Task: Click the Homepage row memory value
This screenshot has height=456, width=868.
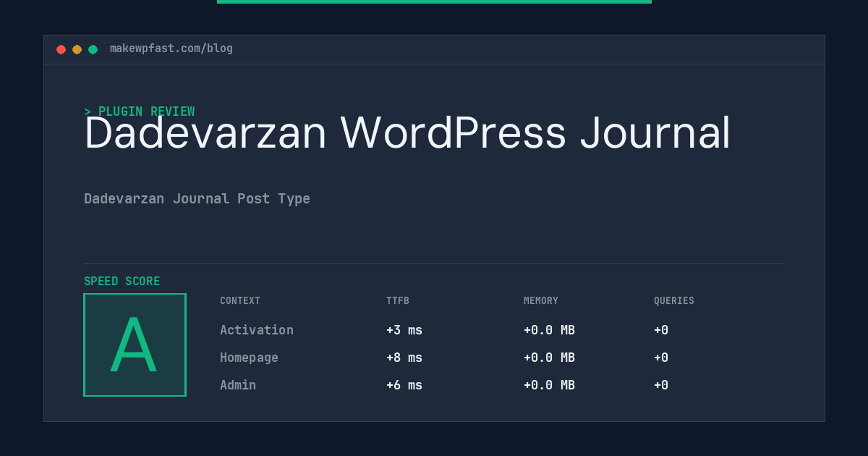Action: click(x=549, y=358)
